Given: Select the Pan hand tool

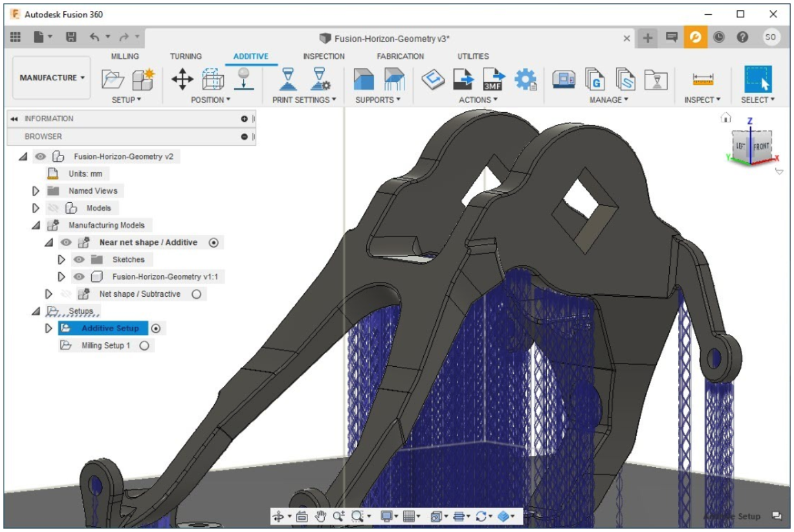Looking at the screenshot, I should tap(321, 516).
